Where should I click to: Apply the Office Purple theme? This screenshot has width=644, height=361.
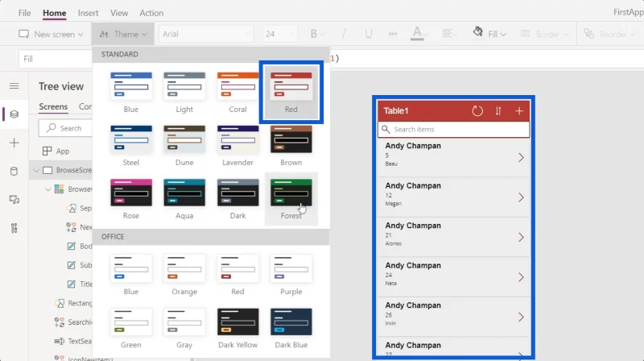[x=291, y=275]
